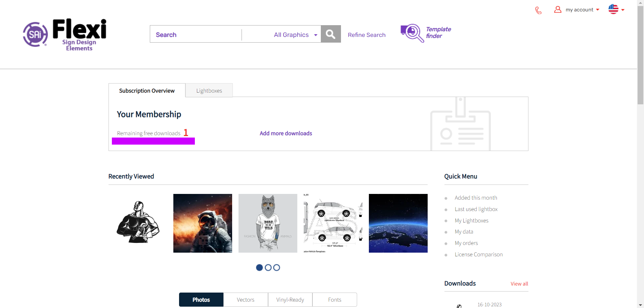Open the astronaut photo thumbnail

click(x=203, y=223)
